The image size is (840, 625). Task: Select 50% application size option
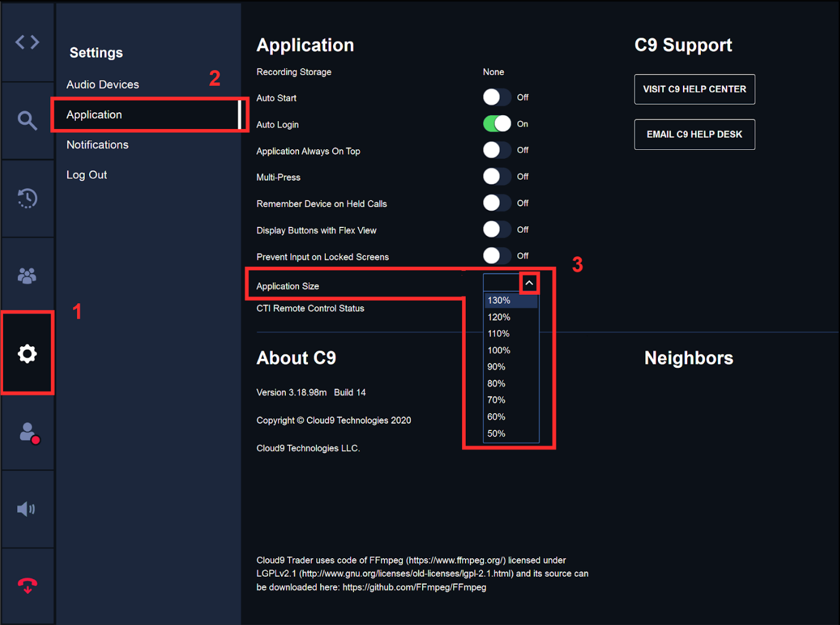point(511,433)
